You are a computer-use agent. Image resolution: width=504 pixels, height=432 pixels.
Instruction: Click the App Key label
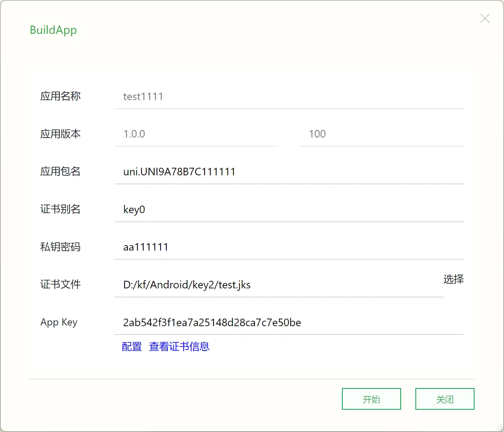click(59, 322)
